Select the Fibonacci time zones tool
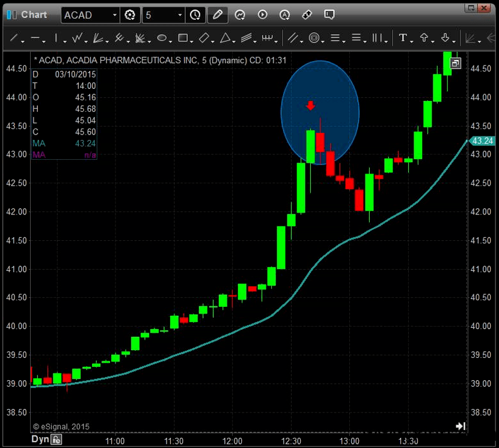The image size is (499, 448). (377, 38)
